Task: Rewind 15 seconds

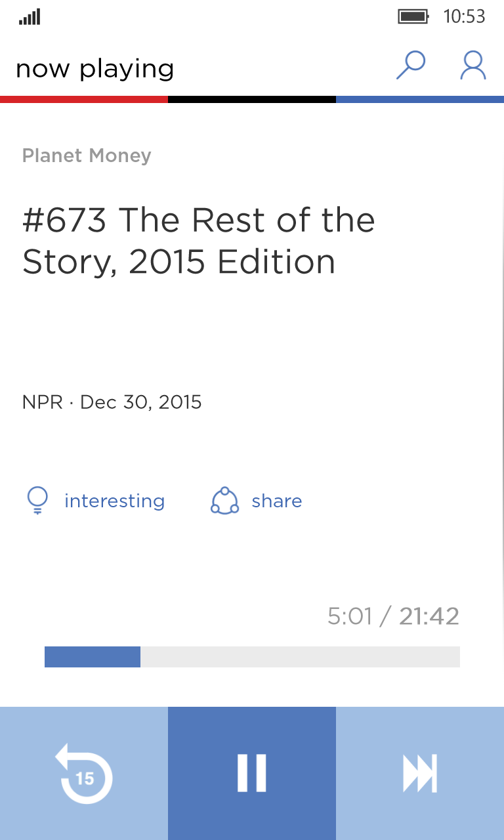Action: click(x=84, y=773)
